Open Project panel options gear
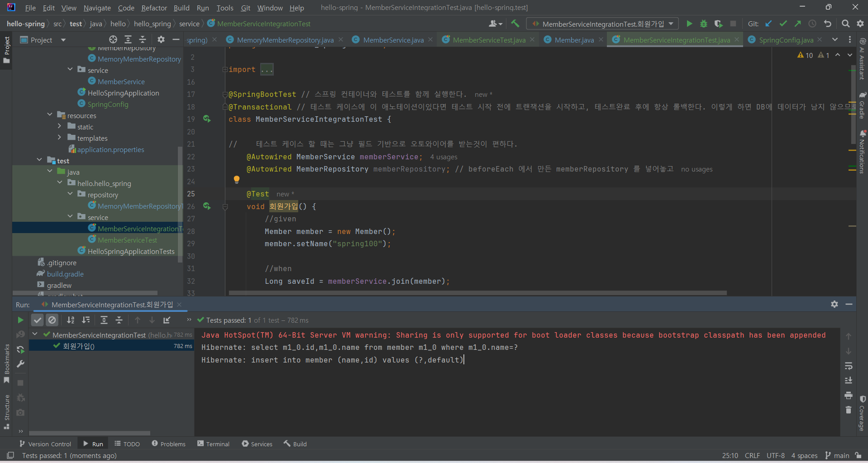The width and height of the screenshot is (868, 463). [161, 39]
